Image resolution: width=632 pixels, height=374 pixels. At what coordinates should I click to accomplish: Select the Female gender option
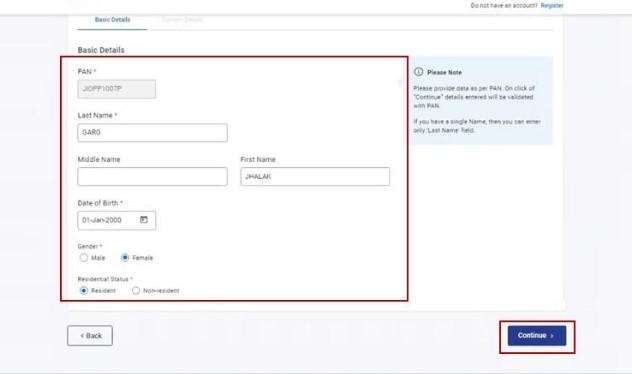tap(125, 258)
